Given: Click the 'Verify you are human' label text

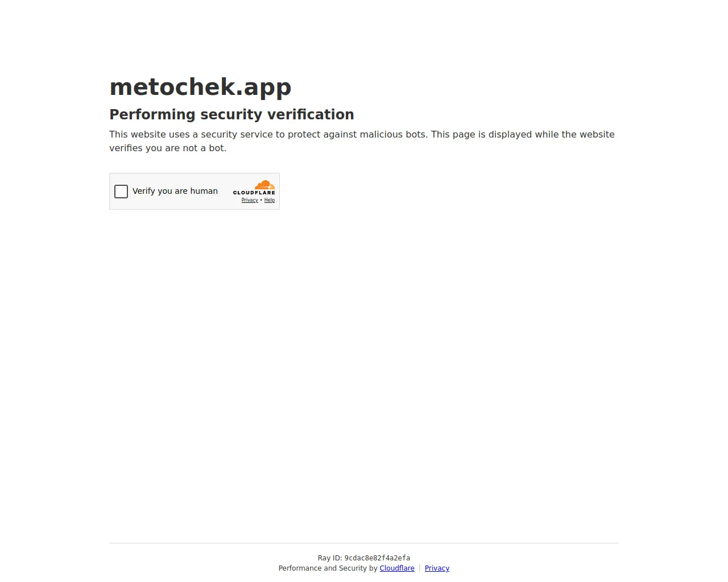Looking at the screenshot, I should point(175,191).
